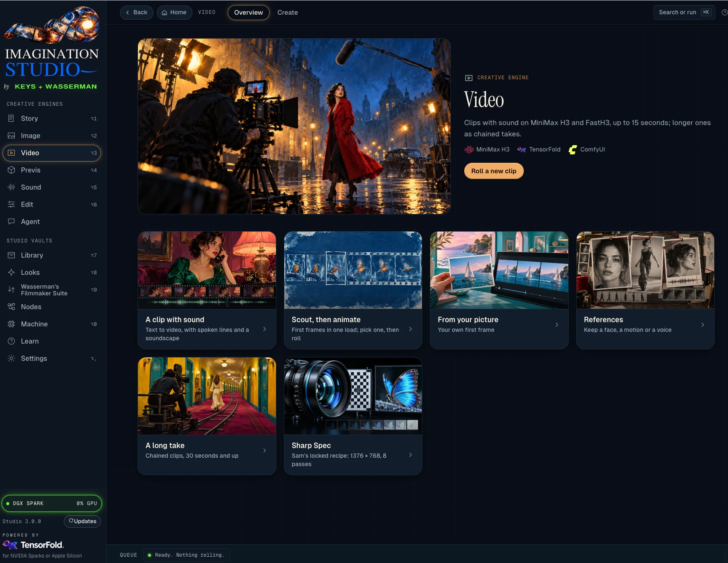The width and height of the screenshot is (728, 563).
Task: Open the Looks sparkle icon
Action: [11, 272]
